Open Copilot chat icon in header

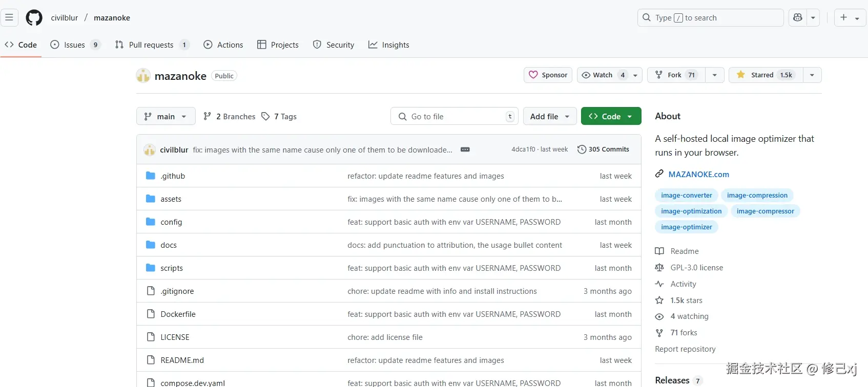[797, 17]
